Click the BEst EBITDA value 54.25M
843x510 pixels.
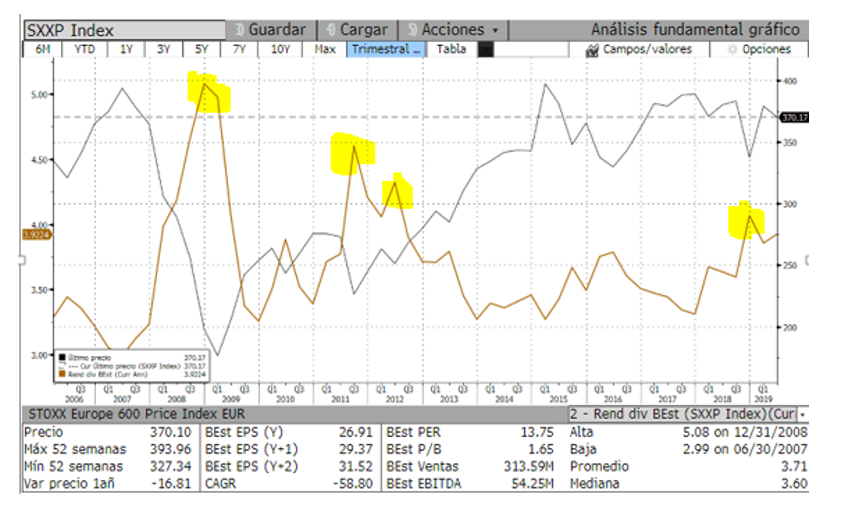click(532, 484)
